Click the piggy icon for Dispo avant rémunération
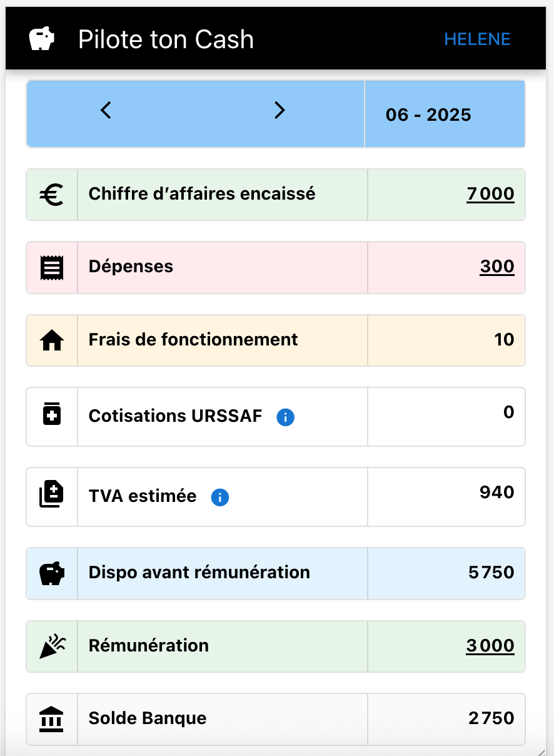Screen dimensions: 554x756 click(52, 573)
